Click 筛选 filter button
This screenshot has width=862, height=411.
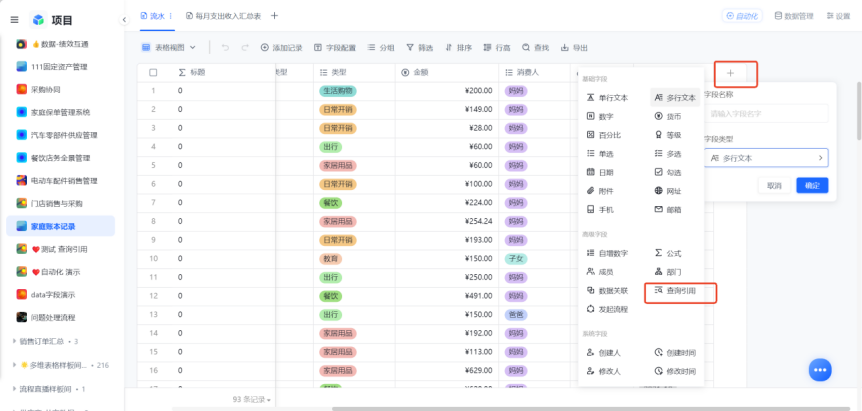(419, 48)
